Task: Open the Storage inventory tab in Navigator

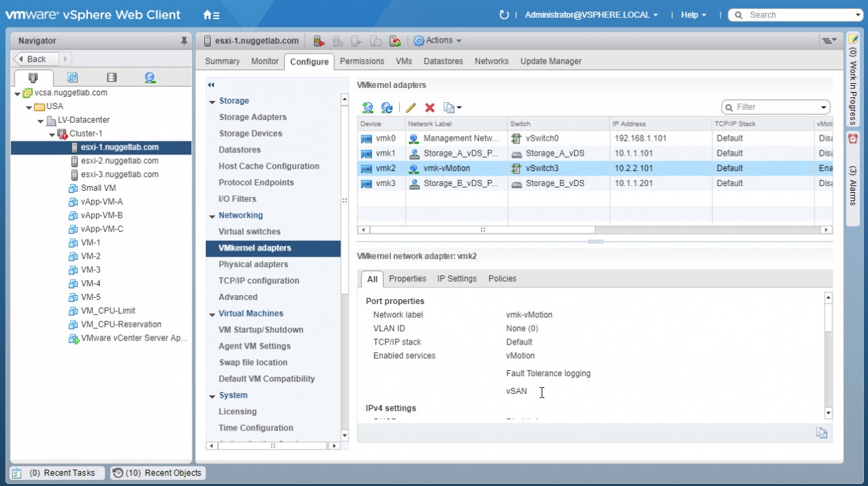Action: (x=111, y=78)
